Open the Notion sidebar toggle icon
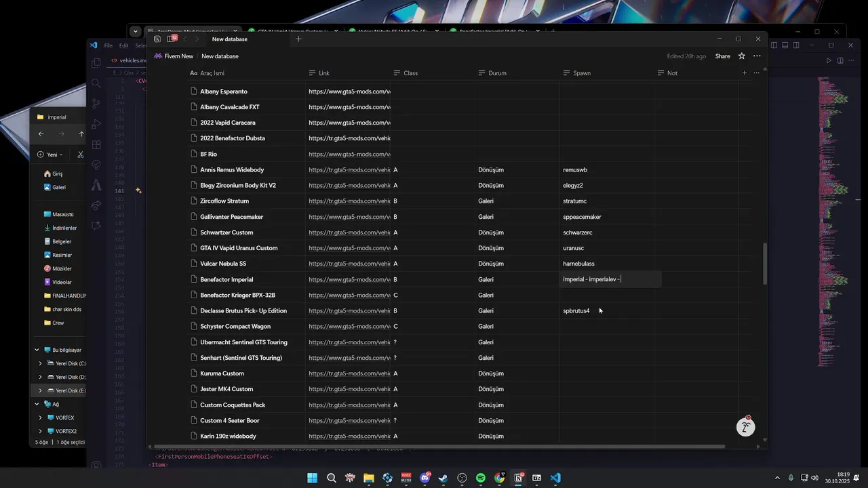Image resolution: width=868 pixels, height=488 pixels. (x=157, y=39)
